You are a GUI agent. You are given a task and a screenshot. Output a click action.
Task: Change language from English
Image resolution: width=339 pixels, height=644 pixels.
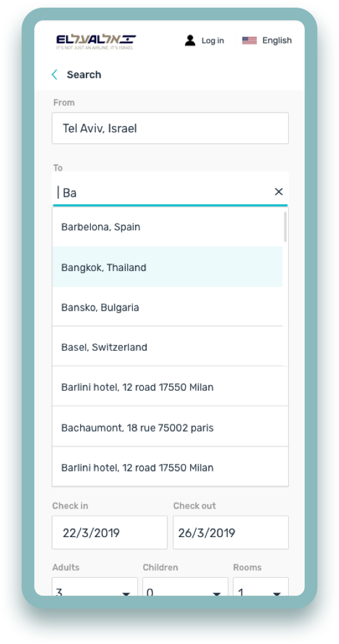277,40
